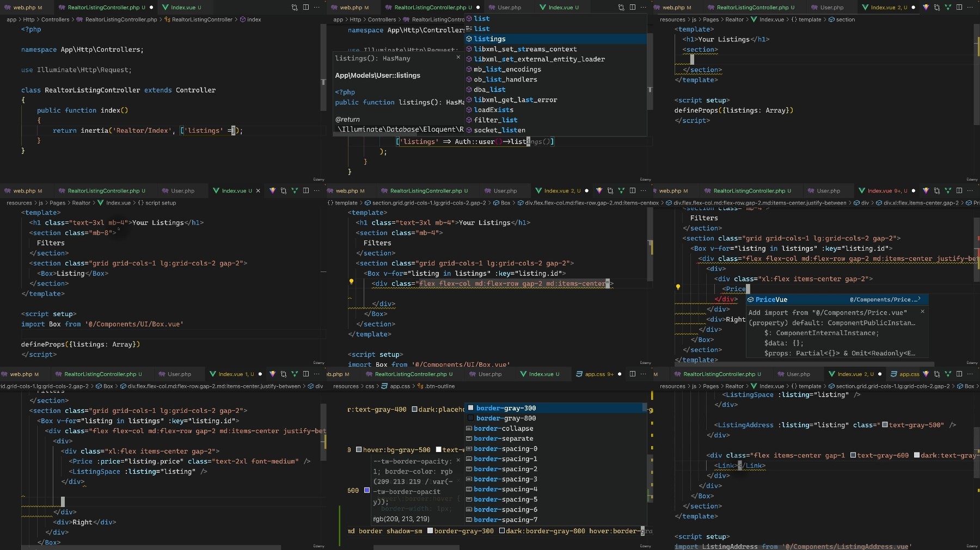Expand PriceVue suggestion details chevron

pyautogui.click(x=920, y=299)
